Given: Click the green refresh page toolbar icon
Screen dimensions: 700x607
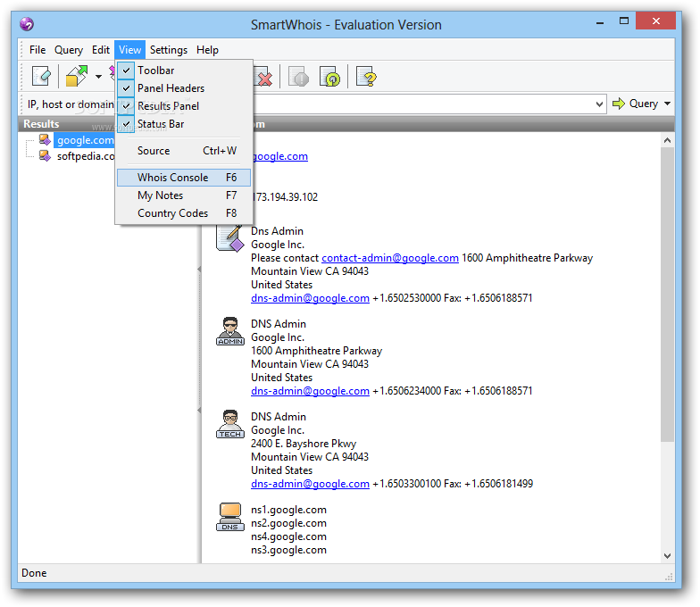Looking at the screenshot, I should (330, 77).
